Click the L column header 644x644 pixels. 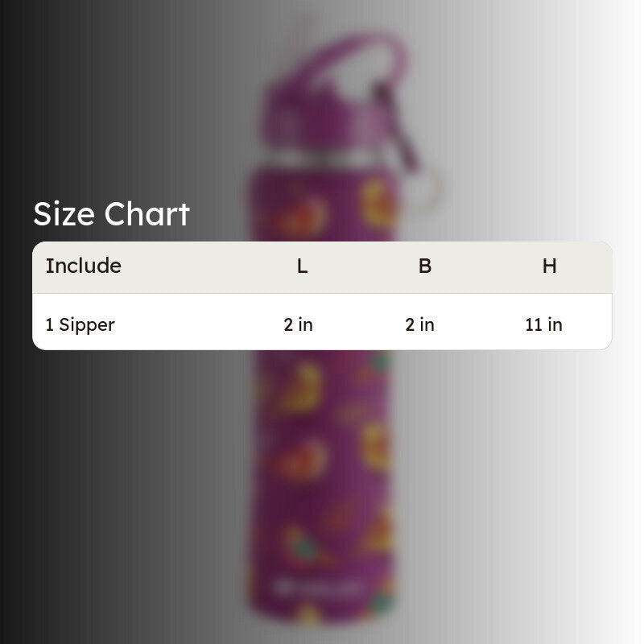303,266
